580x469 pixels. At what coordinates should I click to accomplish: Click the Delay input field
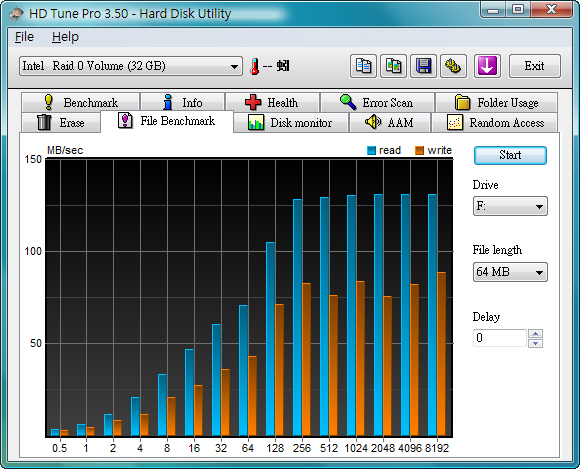pos(499,338)
